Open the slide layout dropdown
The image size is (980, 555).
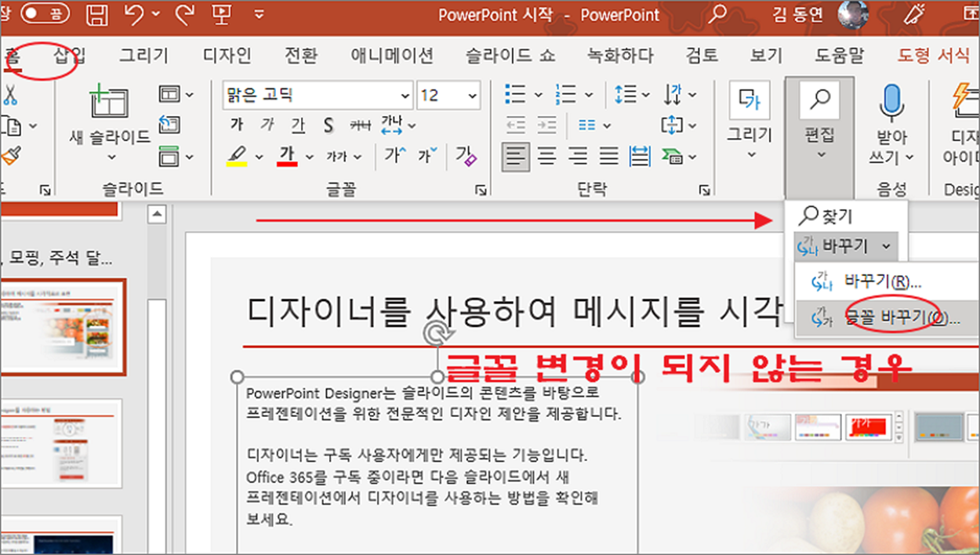(x=176, y=95)
